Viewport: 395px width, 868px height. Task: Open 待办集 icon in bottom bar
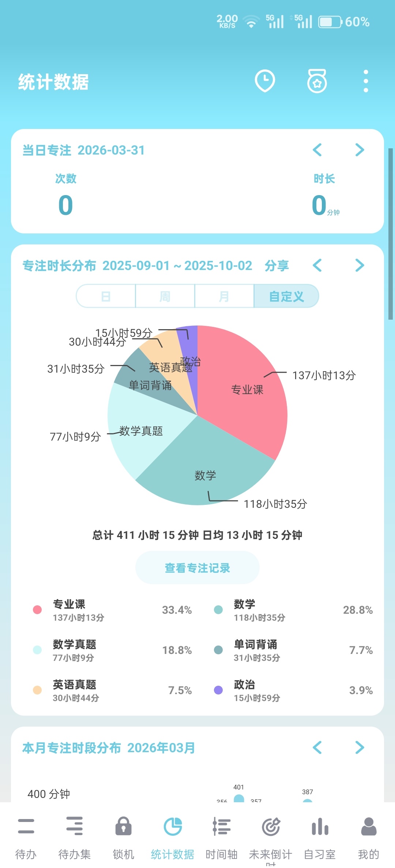(75, 826)
